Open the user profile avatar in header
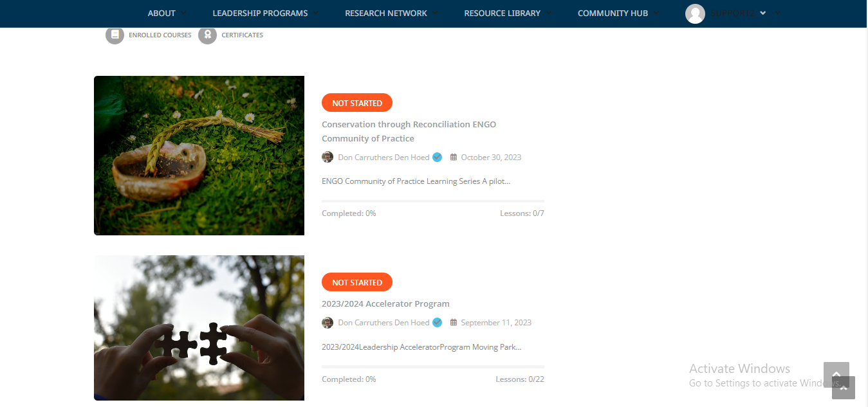Screen dimensions: 868x407 (x=695, y=14)
